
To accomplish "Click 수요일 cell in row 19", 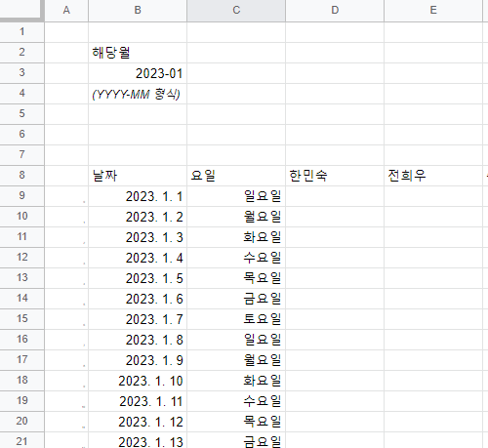I will [236, 401].
